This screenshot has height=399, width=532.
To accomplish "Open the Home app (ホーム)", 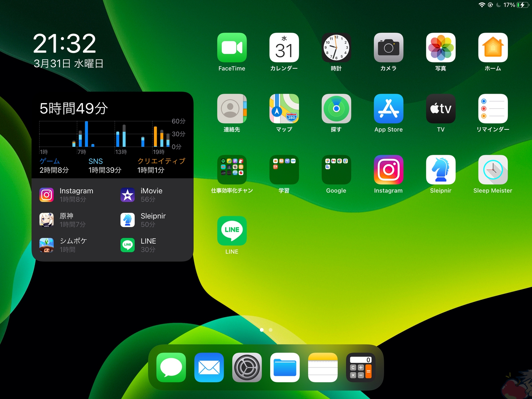I will (493, 48).
